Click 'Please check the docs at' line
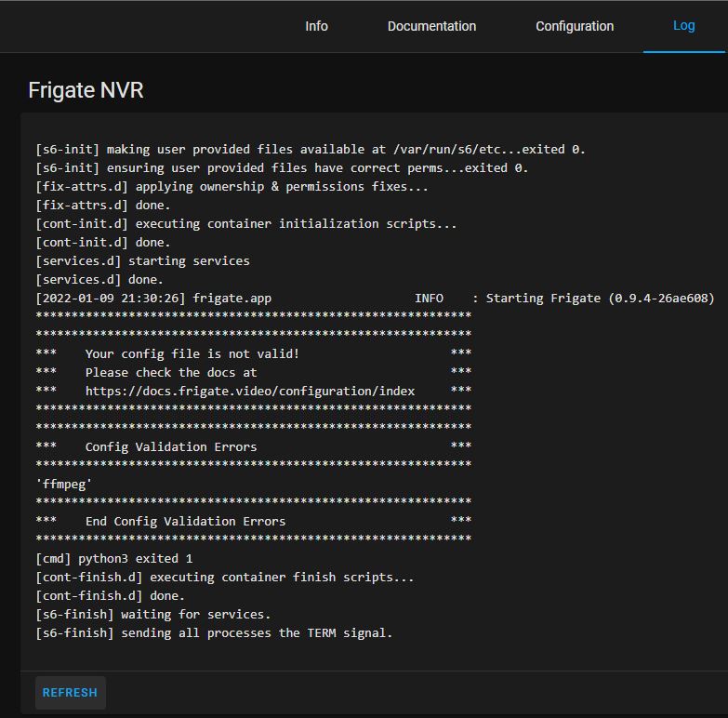The height and width of the screenshot is (718, 728). point(171,372)
